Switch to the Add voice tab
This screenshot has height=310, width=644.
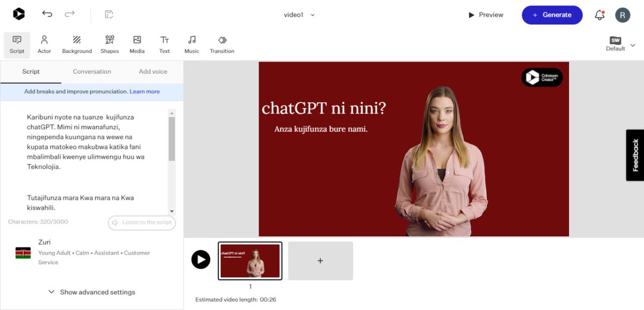[x=153, y=71]
